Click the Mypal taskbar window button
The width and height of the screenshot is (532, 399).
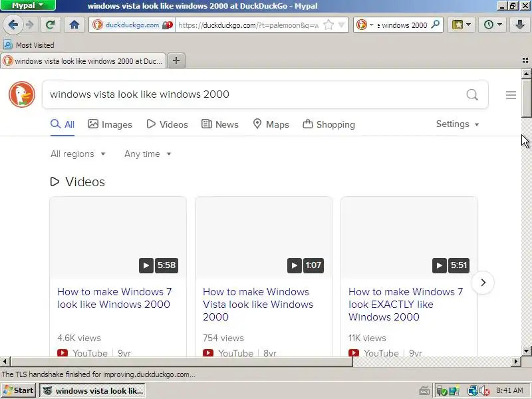92,391
